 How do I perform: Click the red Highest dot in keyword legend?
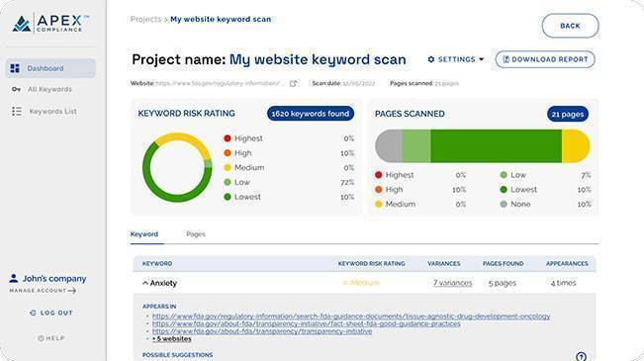pyautogui.click(x=228, y=138)
